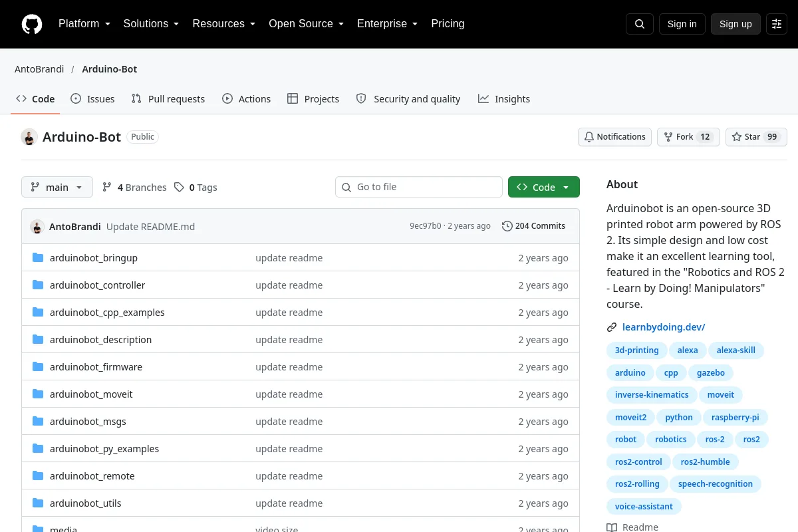The width and height of the screenshot is (798, 532).
Task: Select the gazebo topic tag
Action: (711, 373)
